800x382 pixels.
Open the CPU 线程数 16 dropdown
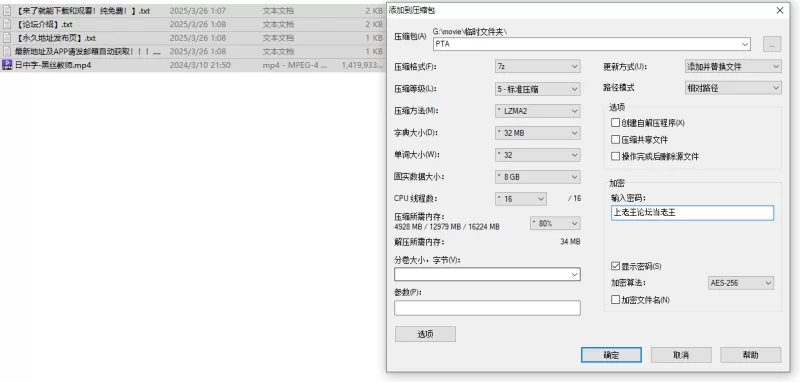coord(520,199)
